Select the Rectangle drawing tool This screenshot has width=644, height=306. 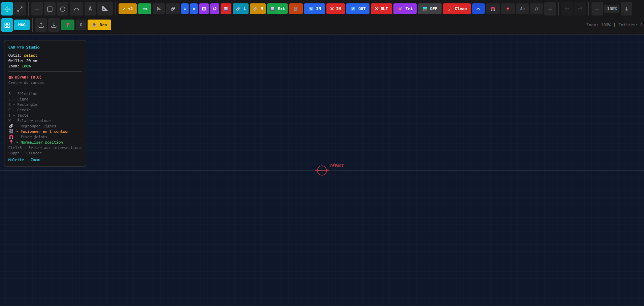[50, 9]
